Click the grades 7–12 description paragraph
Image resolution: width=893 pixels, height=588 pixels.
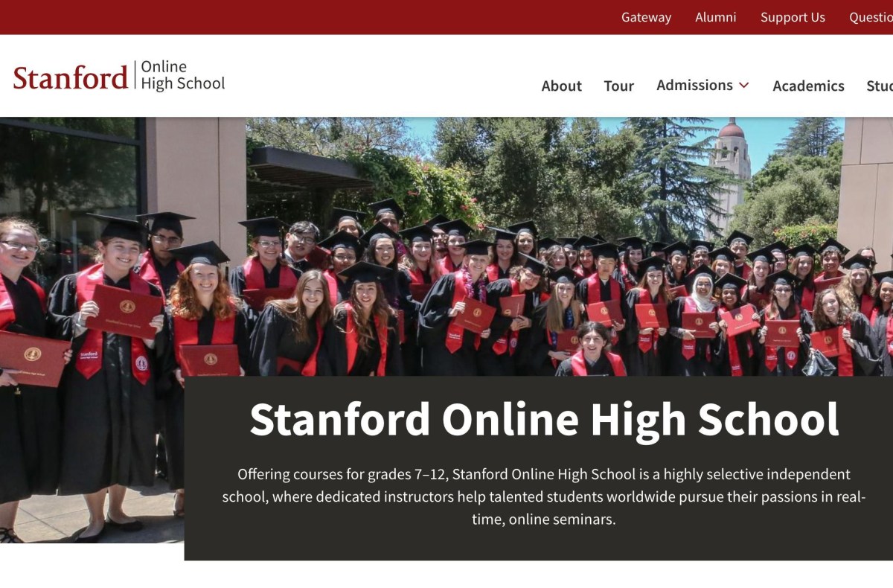(x=544, y=496)
